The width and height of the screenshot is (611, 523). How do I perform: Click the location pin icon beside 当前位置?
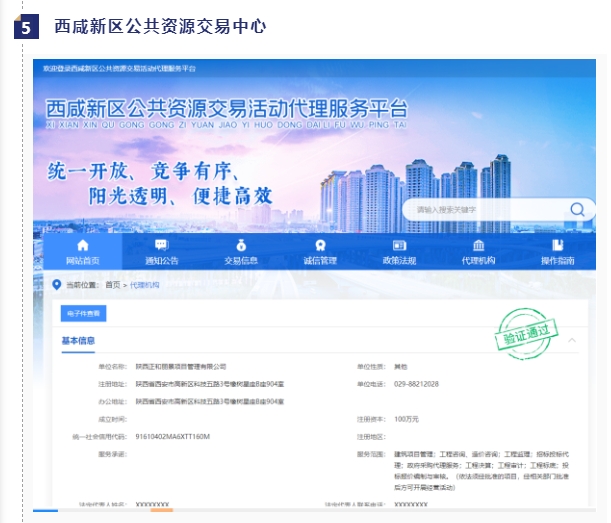tap(57, 285)
